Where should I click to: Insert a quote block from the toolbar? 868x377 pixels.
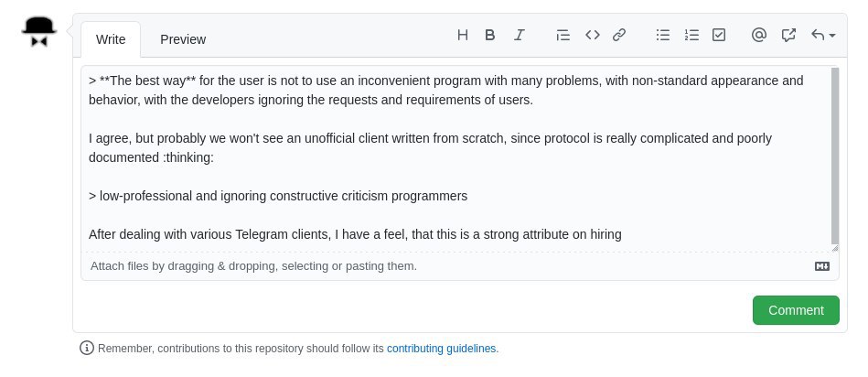[x=563, y=36]
